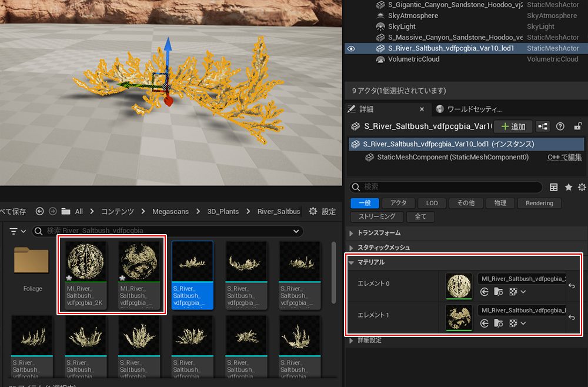Use selected asset arrow for エレメント 0
The width and height of the screenshot is (588, 387).
pos(485,292)
